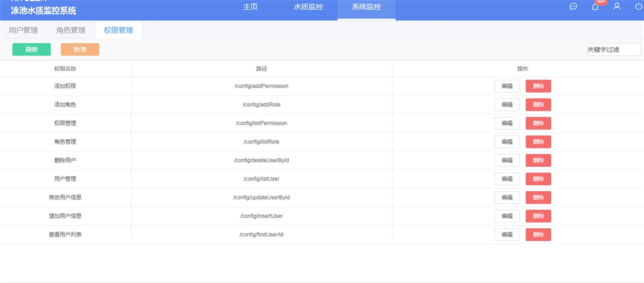Click the /config/listUser path
Image resolution: width=644 pixels, height=283 pixels.
click(261, 179)
